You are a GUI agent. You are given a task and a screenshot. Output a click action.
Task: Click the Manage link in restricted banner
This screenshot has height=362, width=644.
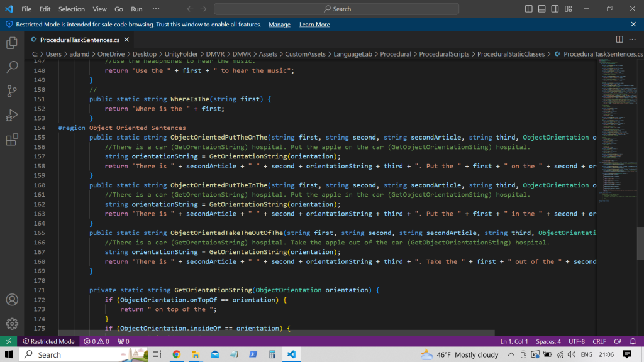pos(279,25)
